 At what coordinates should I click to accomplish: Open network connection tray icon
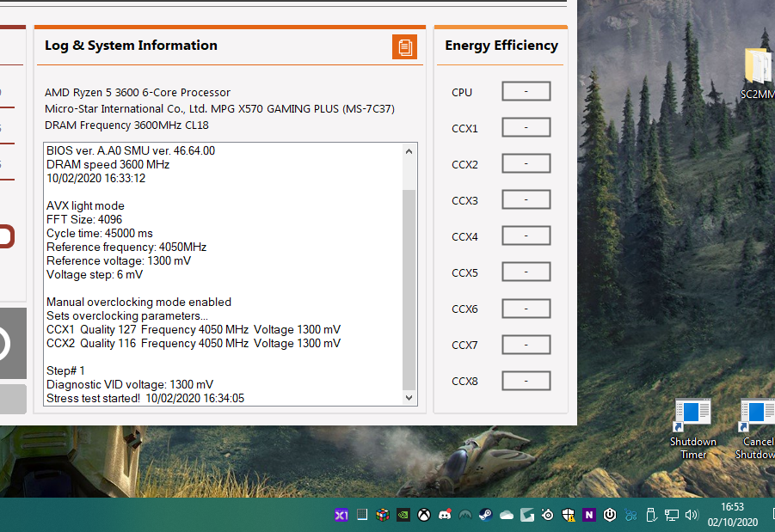pyautogui.click(x=671, y=515)
